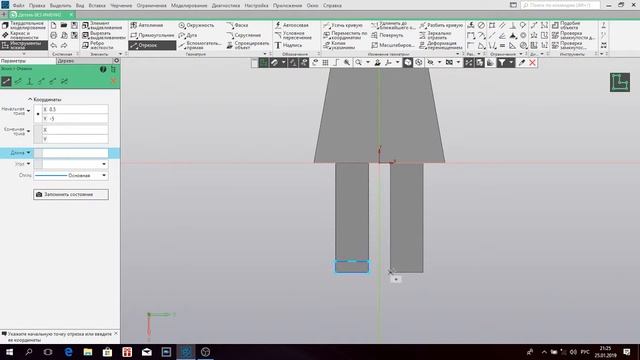Click the command search box
640x360 pixels.
[x=560, y=5]
